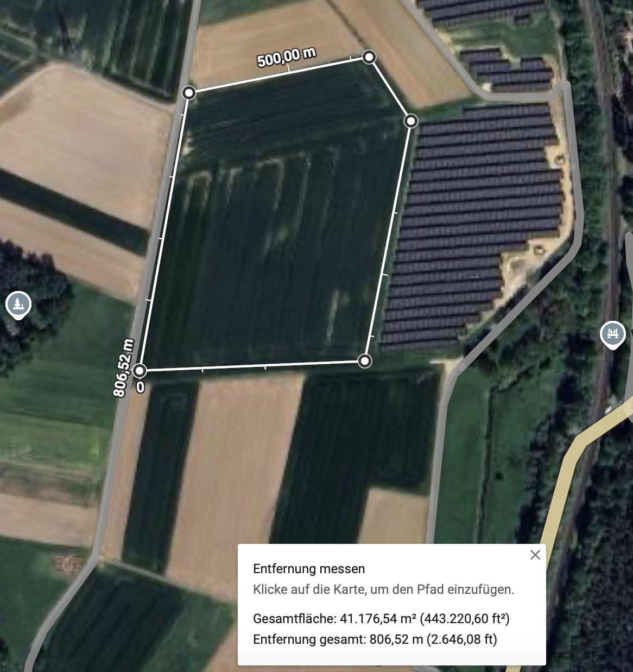The image size is (633, 672).
Task: Click inside the measured dark green field
Action: 271,228
